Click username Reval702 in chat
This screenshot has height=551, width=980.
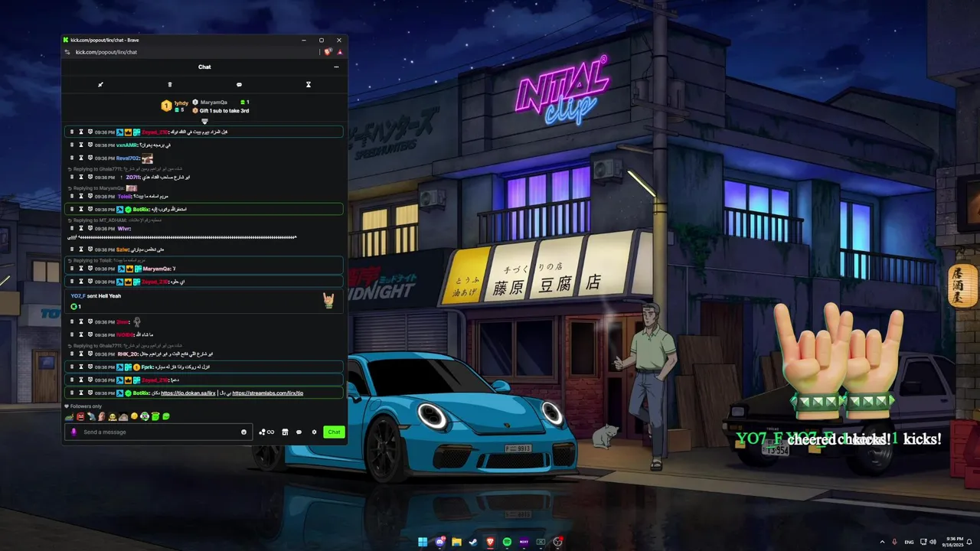click(x=128, y=158)
